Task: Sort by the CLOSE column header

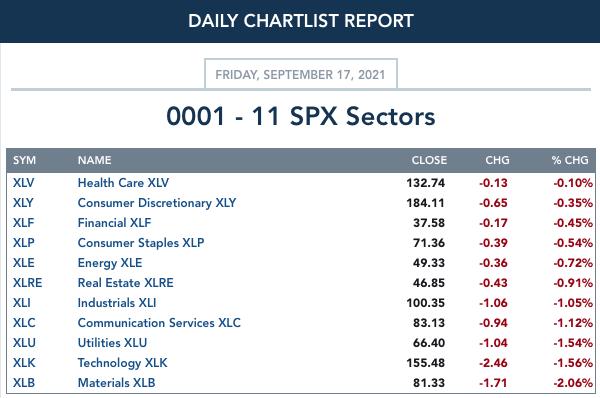Action: click(429, 160)
